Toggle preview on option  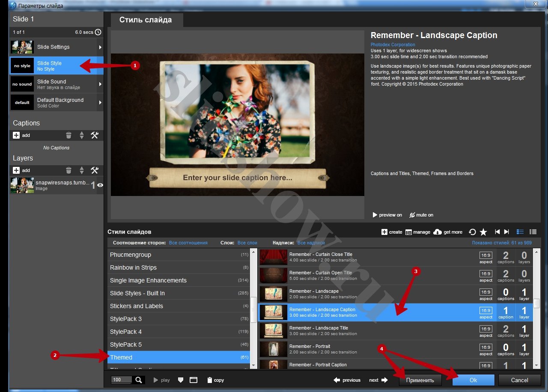pyautogui.click(x=387, y=215)
